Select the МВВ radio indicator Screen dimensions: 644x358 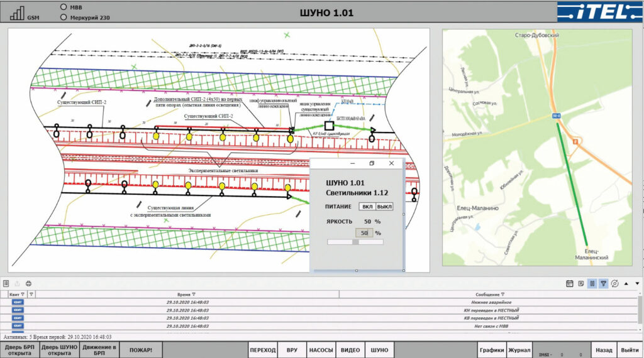63,7
